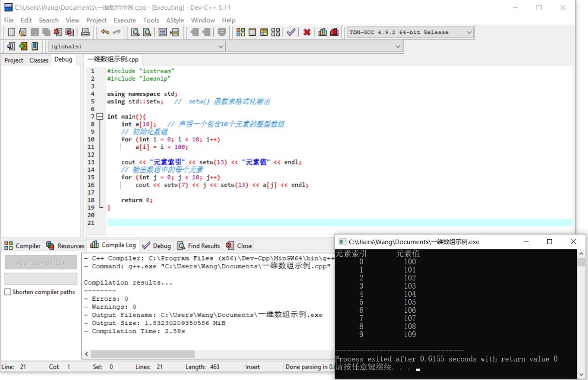This screenshot has height=380, width=588.
Task: Click the Dev-C++ app icon in title bar
Action: pyautogui.click(x=8, y=7)
